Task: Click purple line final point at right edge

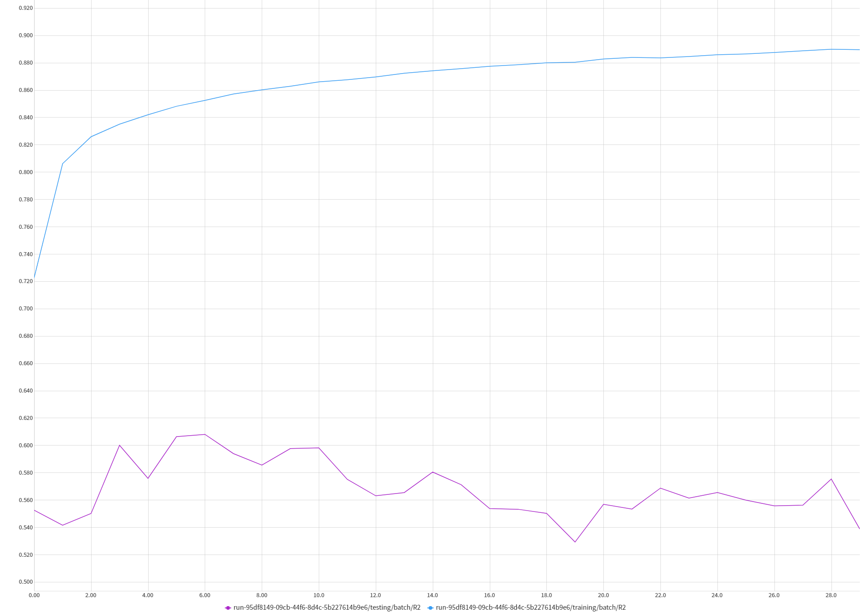Action: point(859,529)
